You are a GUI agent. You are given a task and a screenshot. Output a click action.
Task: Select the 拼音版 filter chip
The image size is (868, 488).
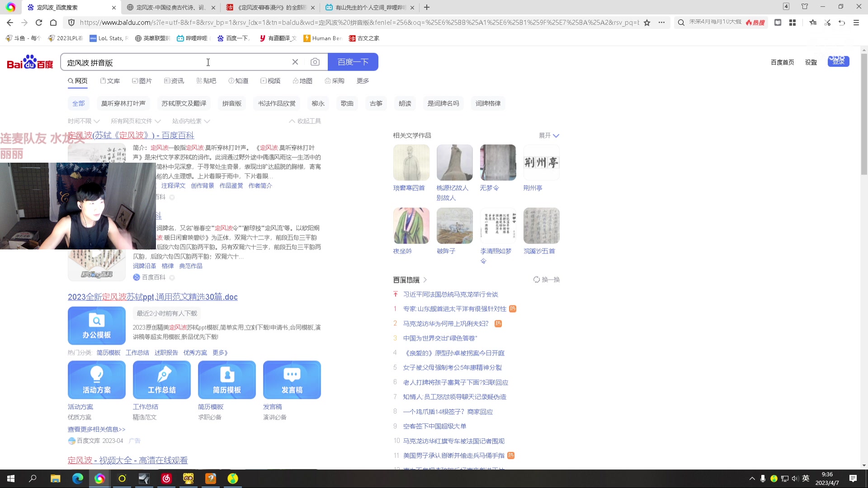[232, 103]
